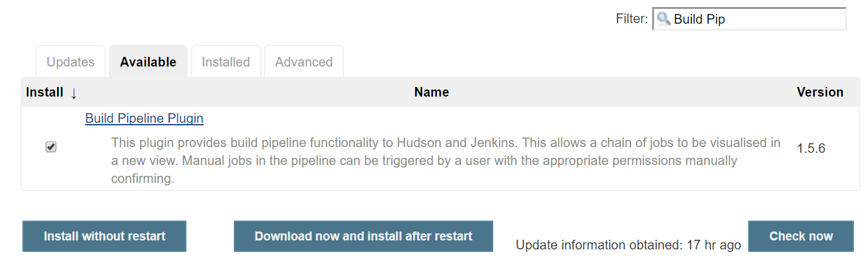
Task: Sort by the Name column header
Action: click(x=432, y=92)
